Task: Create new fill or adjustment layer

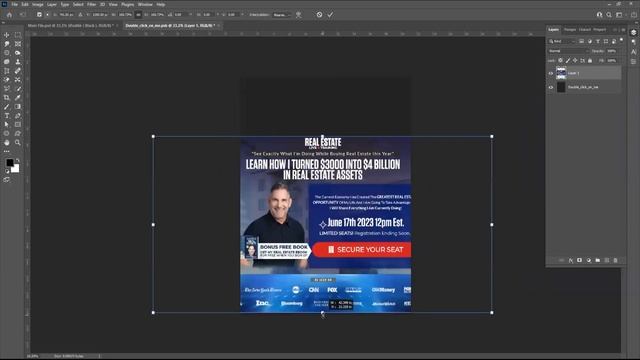Action: (x=589, y=260)
